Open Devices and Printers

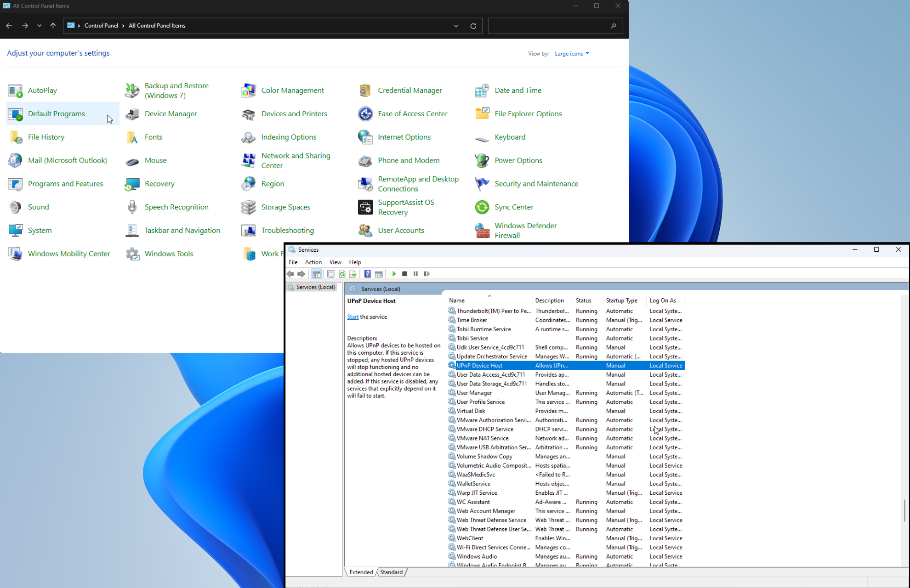[x=284, y=114]
